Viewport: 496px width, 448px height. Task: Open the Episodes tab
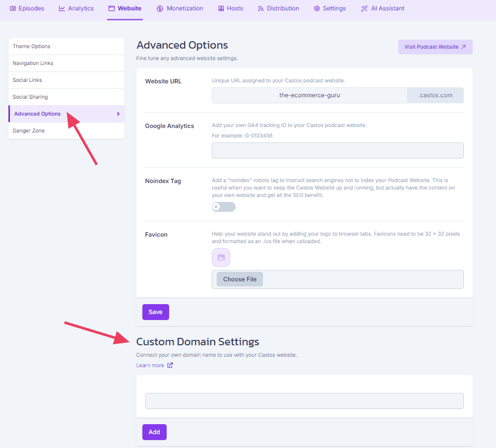pos(27,8)
